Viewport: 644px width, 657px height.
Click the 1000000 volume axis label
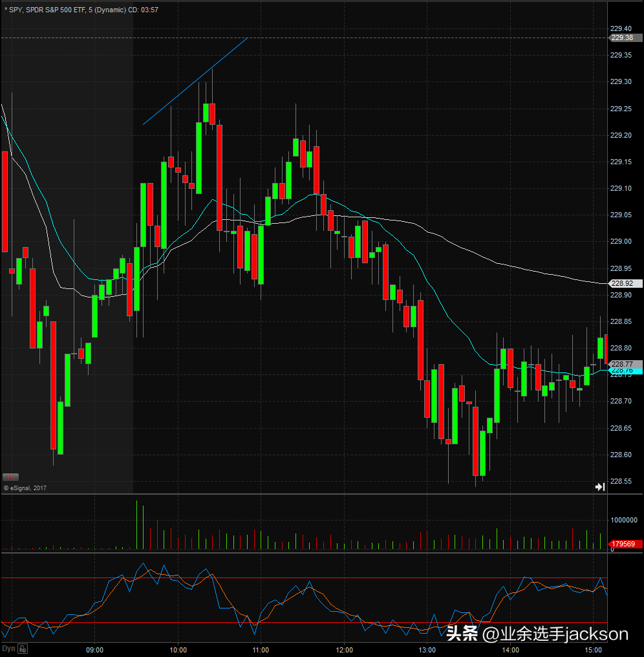624,520
